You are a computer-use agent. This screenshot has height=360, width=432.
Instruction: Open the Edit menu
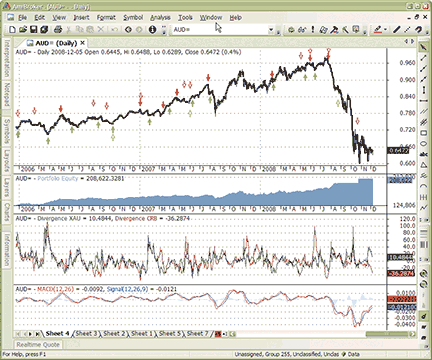[x=40, y=17]
